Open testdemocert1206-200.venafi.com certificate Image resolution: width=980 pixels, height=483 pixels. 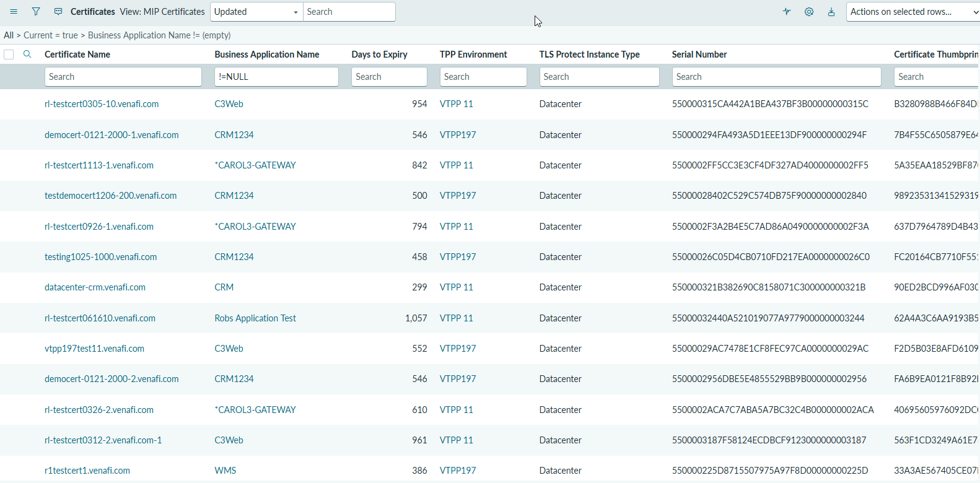[x=110, y=196]
